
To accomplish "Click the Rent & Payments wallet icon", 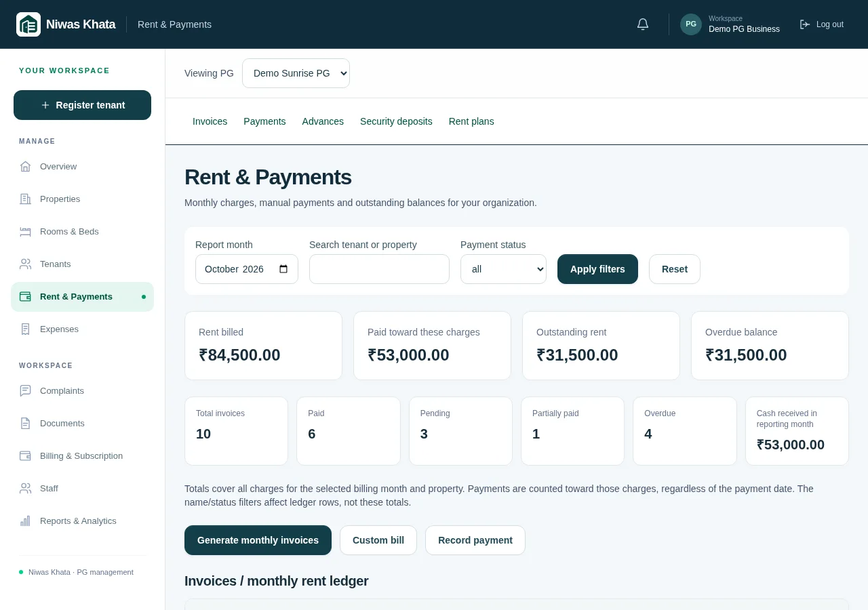I will (x=26, y=296).
